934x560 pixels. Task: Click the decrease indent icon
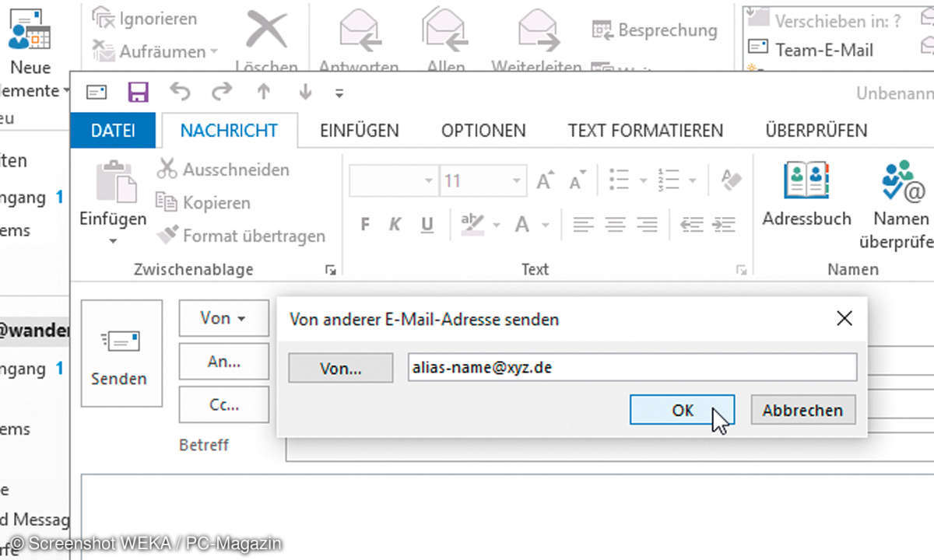tap(691, 226)
